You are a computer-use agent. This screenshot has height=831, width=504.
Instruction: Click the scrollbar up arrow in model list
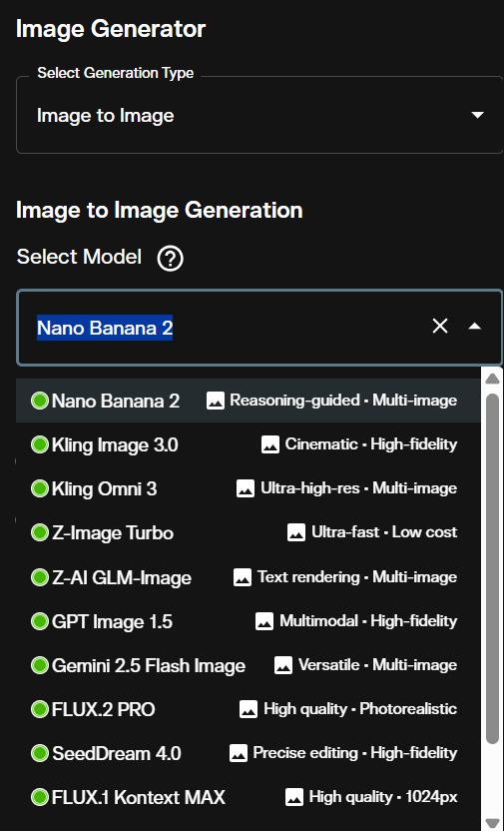tap(492, 379)
